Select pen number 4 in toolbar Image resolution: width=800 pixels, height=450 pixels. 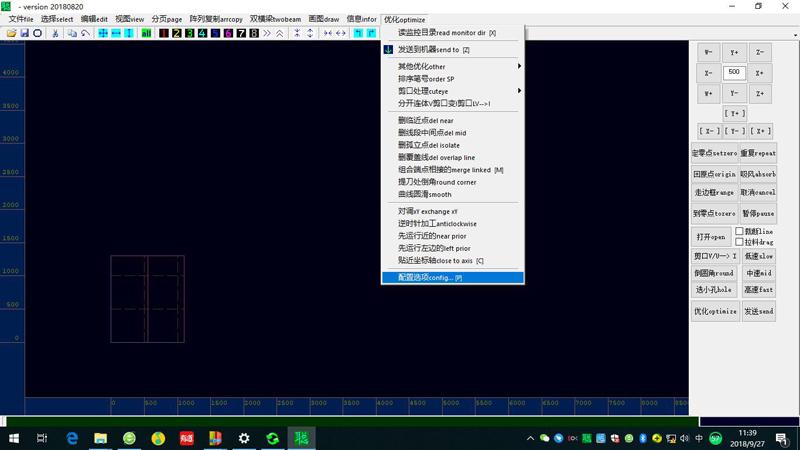pos(203,33)
